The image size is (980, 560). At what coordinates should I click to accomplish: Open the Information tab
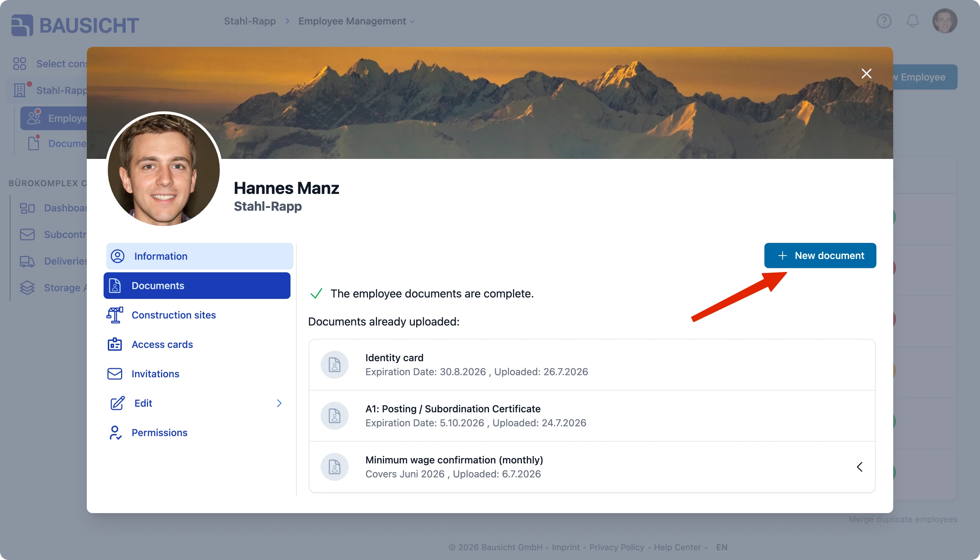[199, 256]
